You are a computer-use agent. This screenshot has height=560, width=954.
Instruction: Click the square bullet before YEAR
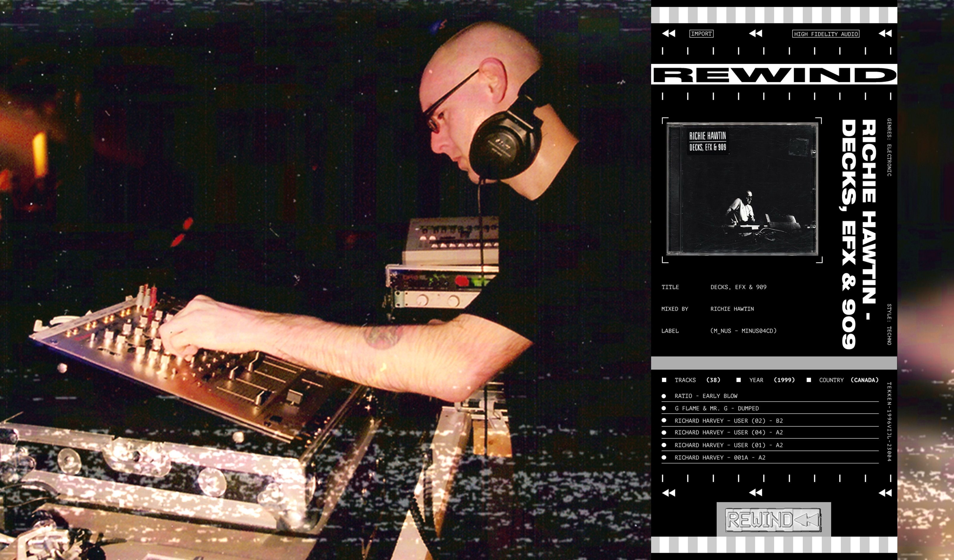(738, 380)
